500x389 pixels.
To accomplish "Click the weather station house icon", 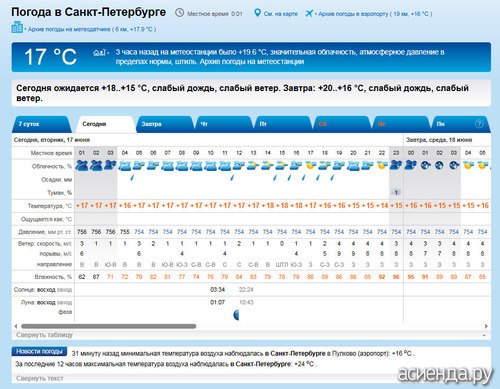I will coord(100,52).
